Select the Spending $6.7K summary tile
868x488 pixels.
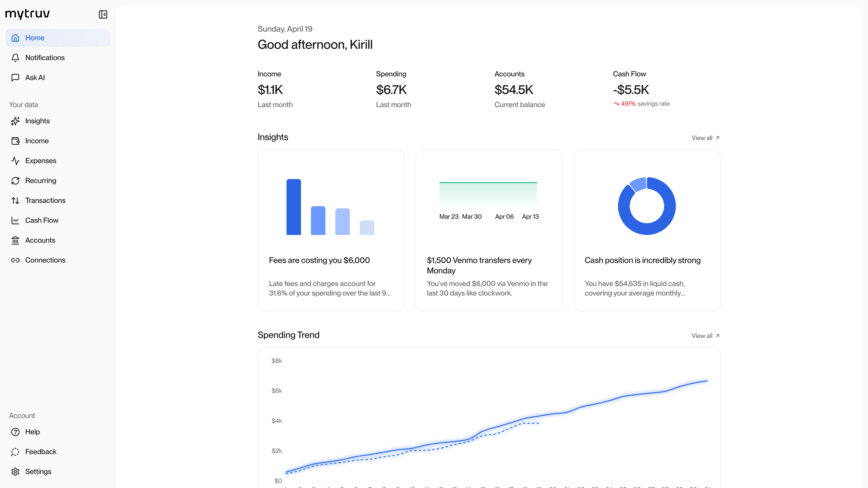[393, 89]
